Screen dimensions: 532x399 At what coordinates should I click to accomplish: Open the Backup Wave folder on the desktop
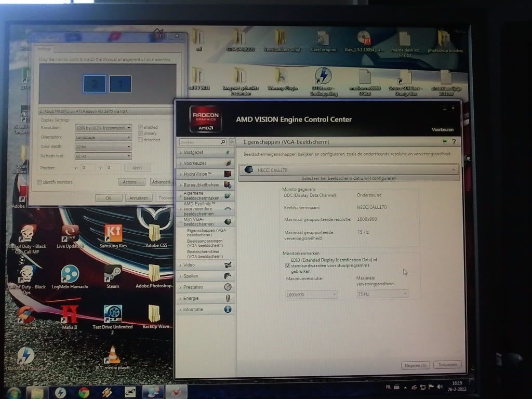(156, 316)
